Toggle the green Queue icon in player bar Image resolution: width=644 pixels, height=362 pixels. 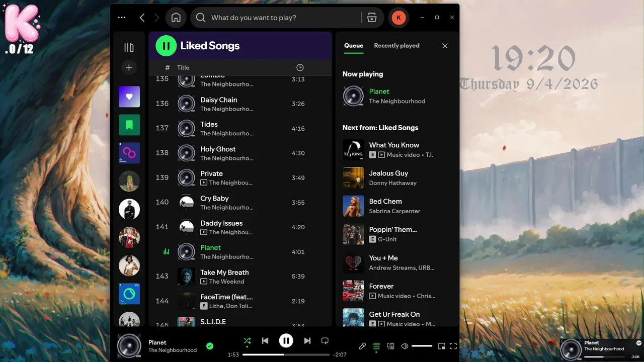click(x=376, y=346)
